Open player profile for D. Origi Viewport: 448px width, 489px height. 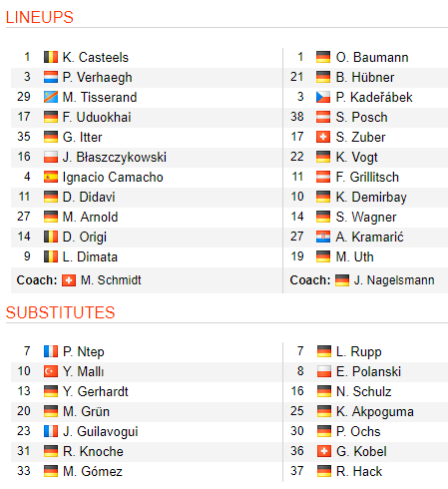click(85, 237)
